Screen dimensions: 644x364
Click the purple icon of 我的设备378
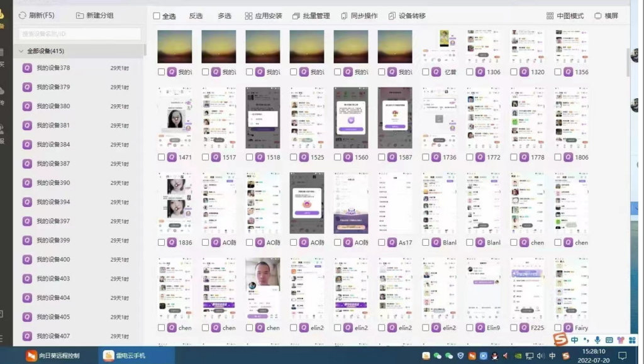point(27,68)
